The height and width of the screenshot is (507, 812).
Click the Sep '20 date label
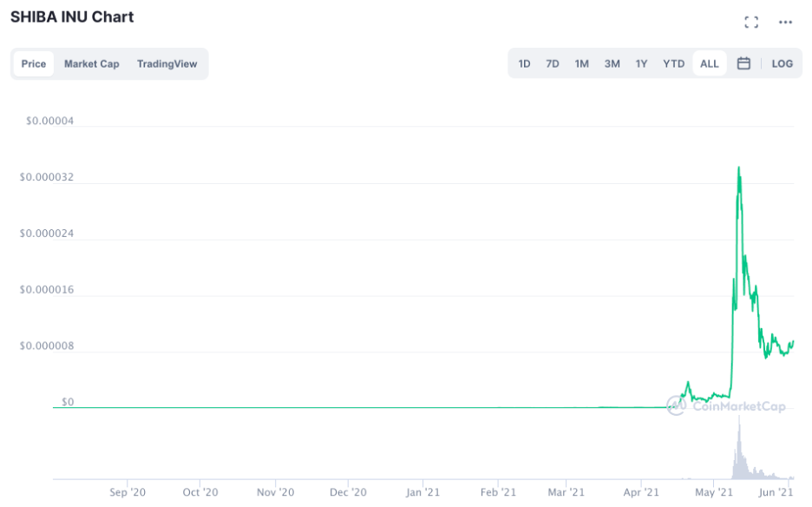(x=128, y=492)
